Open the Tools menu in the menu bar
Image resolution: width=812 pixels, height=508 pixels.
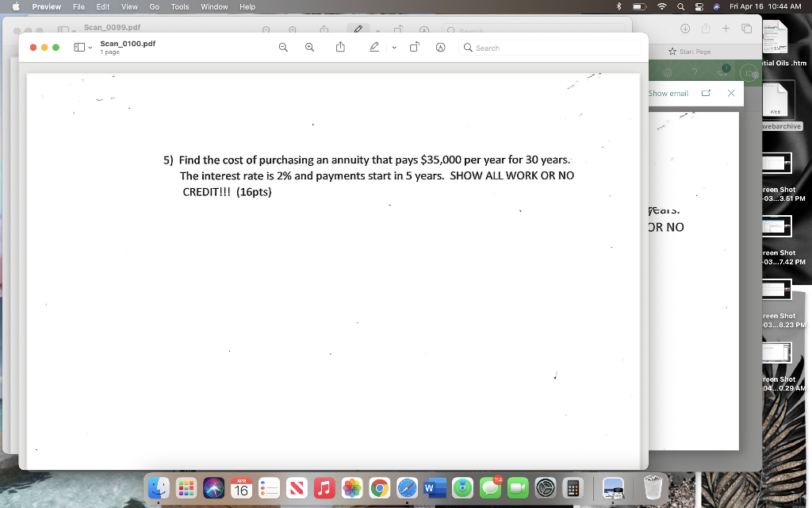[x=178, y=6]
